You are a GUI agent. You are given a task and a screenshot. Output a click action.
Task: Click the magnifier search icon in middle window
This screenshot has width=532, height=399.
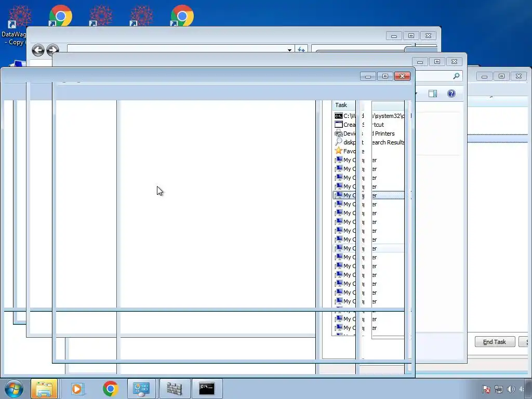(456, 76)
